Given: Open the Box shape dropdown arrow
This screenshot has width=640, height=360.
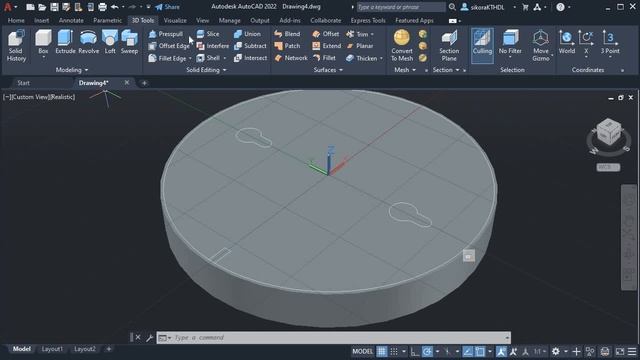Looking at the screenshot, I should [43, 58].
